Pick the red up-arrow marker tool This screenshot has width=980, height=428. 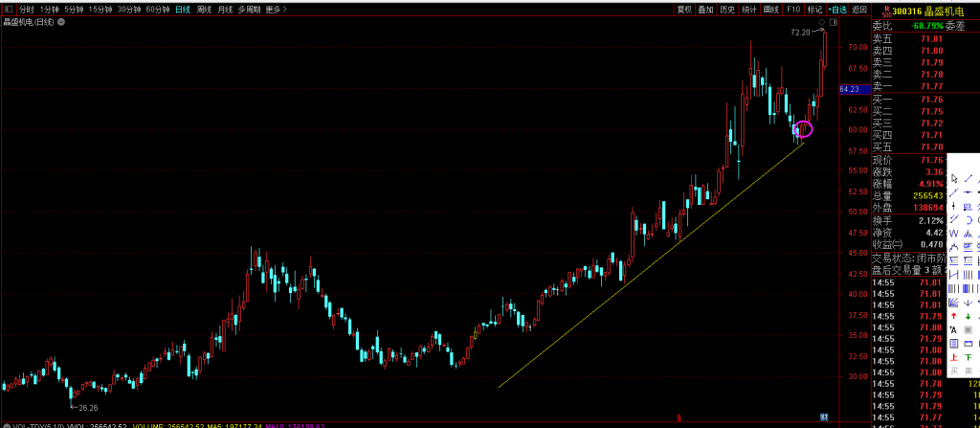pos(954,316)
